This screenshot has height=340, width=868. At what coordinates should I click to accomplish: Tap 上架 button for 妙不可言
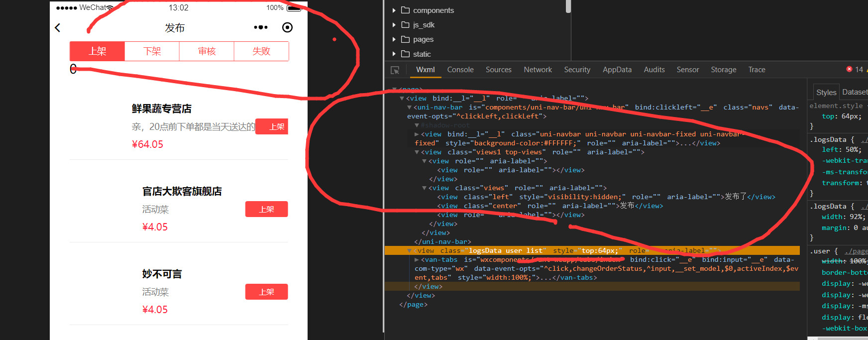(266, 292)
